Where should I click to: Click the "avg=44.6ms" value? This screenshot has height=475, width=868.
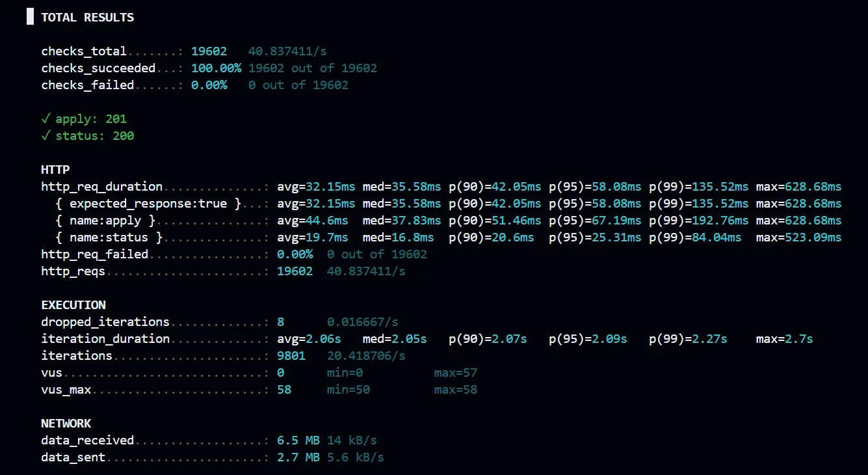pos(313,221)
